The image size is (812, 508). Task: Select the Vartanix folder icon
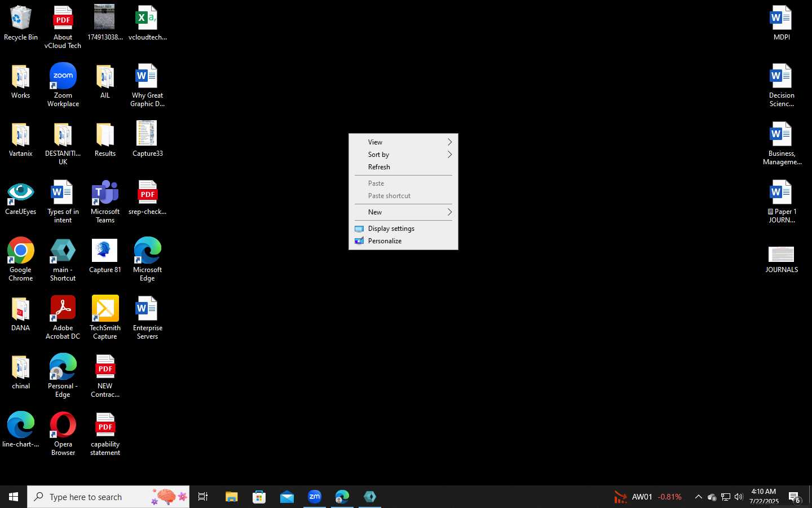click(21, 140)
